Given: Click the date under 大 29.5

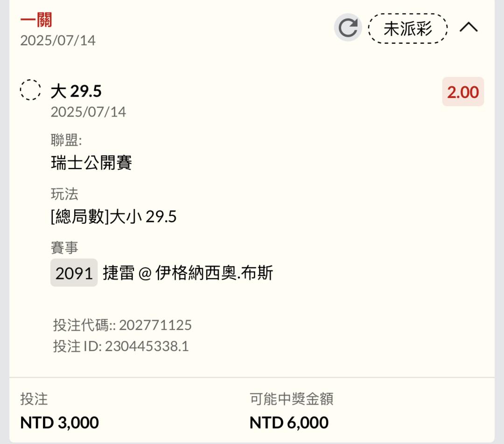Looking at the screenshot, I should [x=88, y=112].
